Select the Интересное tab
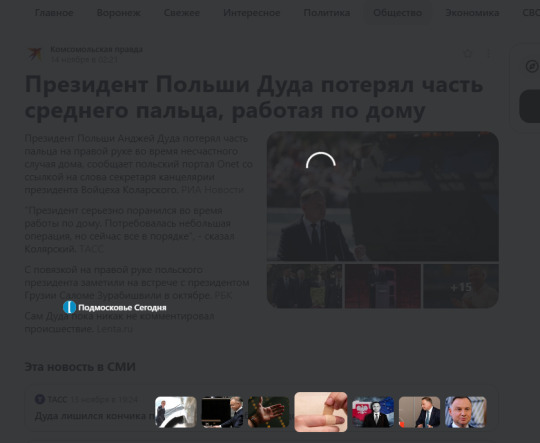Screen dimensions: 540x443 click(251, 13)
